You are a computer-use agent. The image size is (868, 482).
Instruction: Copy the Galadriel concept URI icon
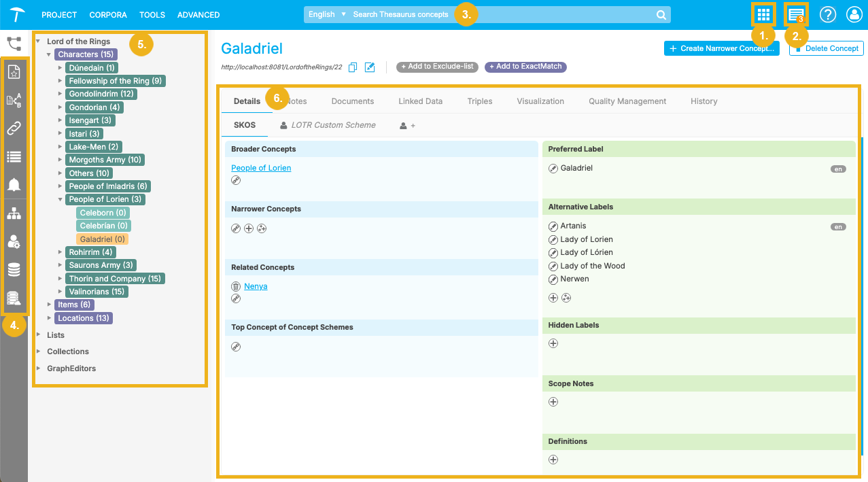pos(353,67)
